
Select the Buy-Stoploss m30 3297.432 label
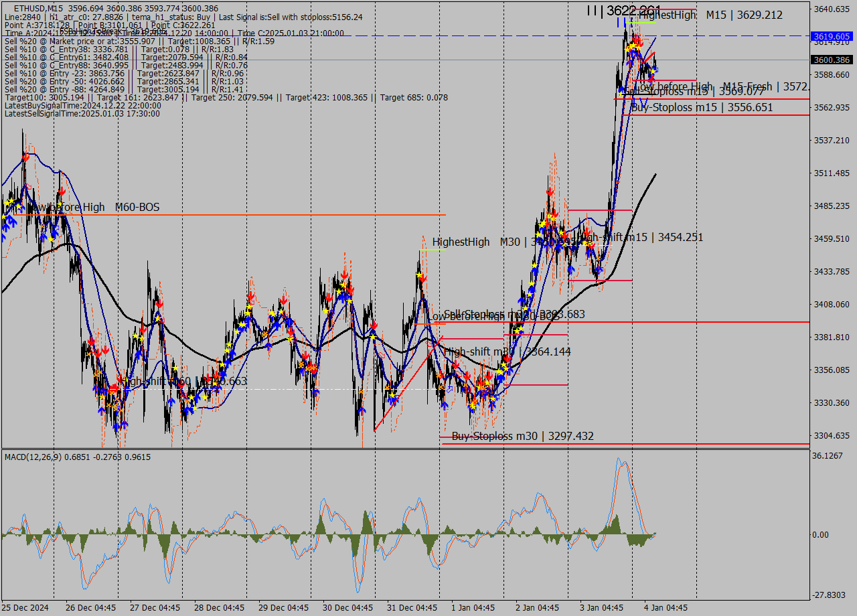tap(522, 437)
